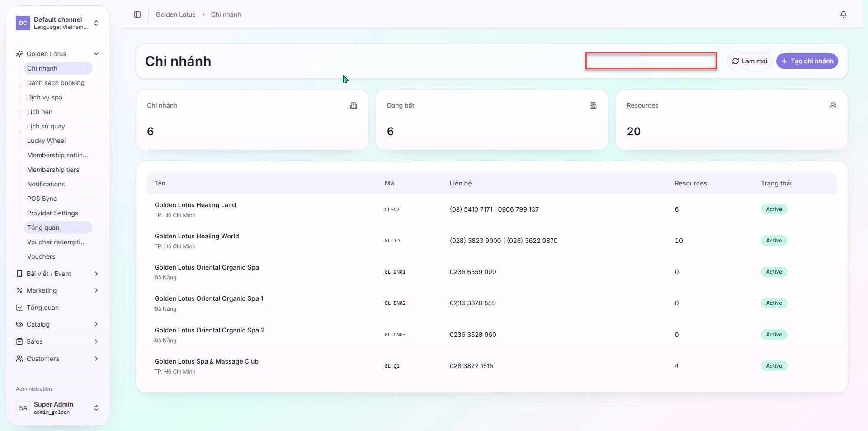Click branch code GL-TD
Image resolution: width=868 pixels, height=431 pixels.
pos(392,241)
